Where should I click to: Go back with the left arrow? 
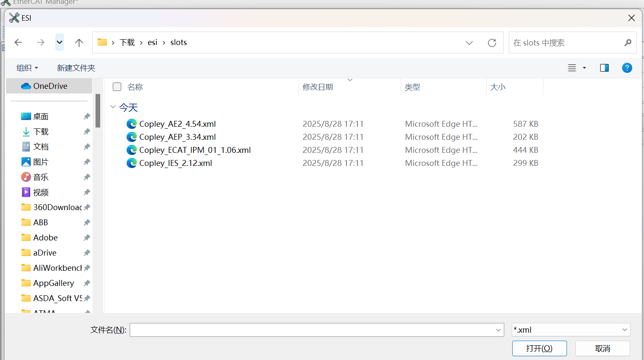pyautogui.click(x=18, y=43)
